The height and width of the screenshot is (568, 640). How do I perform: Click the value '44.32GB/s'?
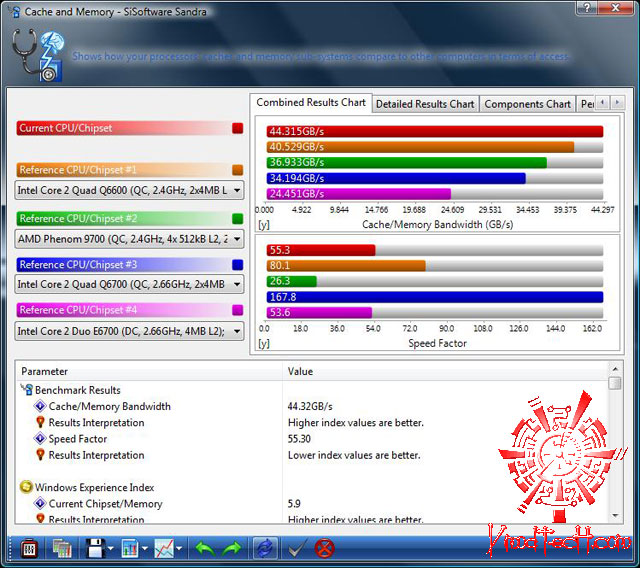click(310, 406)
